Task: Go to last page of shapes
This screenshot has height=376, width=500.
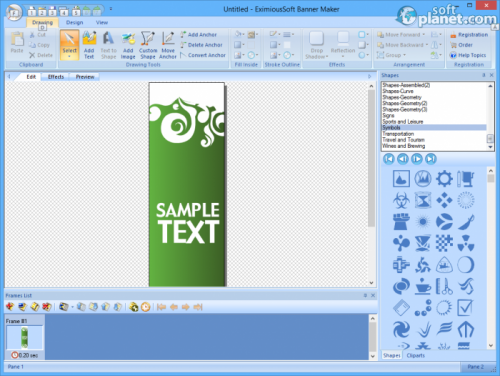Action: click(x=431, y=159)
